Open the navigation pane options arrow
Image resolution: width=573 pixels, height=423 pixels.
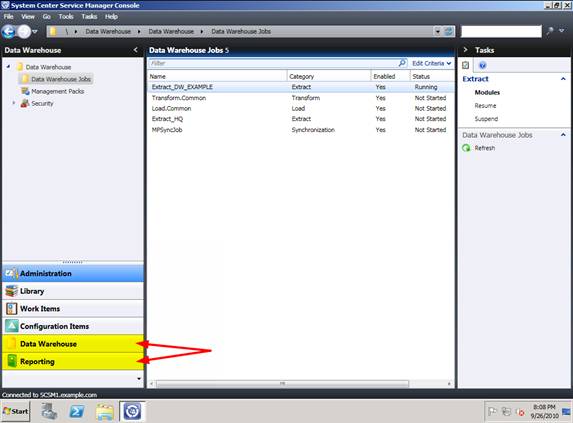[x=139, y=378]
